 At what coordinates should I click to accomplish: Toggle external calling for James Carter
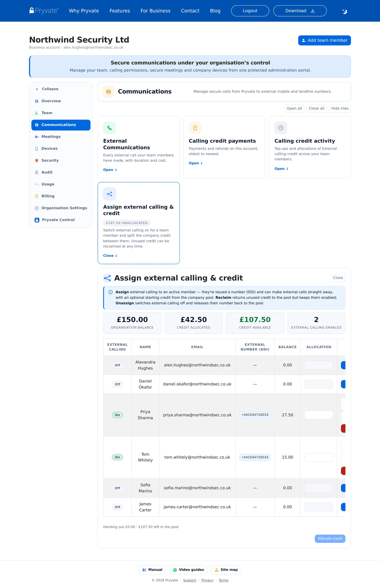[117, 507]
